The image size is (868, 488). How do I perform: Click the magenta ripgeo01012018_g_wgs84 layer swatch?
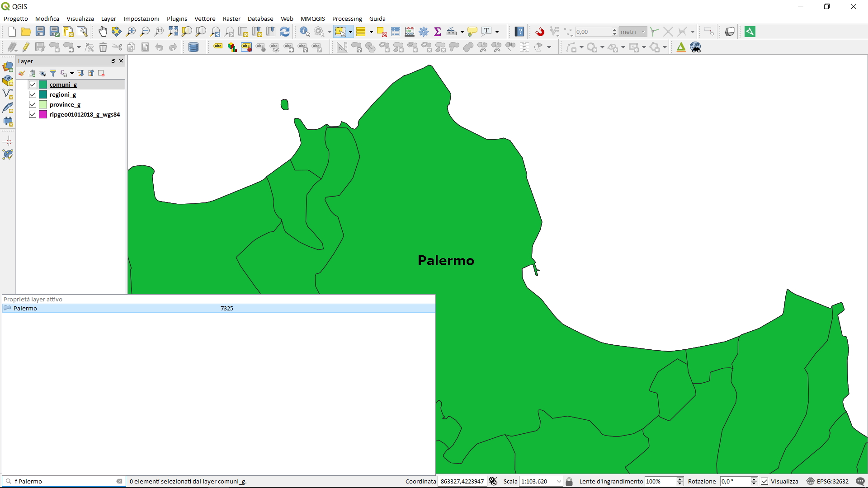43,114
